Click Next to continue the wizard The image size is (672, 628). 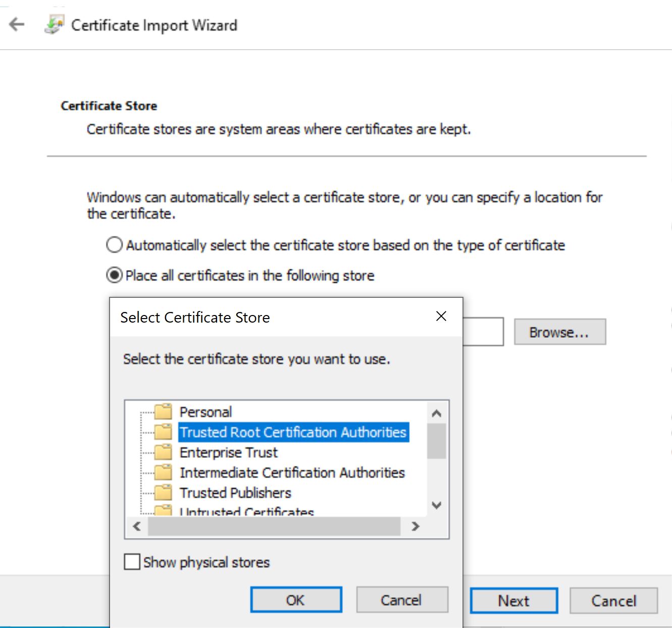pyautogui.click(x=513, y=600)
